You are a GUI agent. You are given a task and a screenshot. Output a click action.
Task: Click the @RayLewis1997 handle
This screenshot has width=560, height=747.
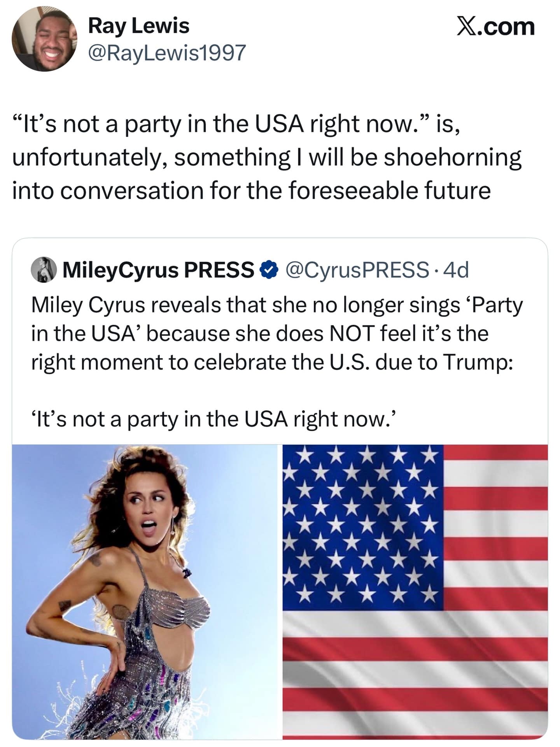click(x=167, y=52)
